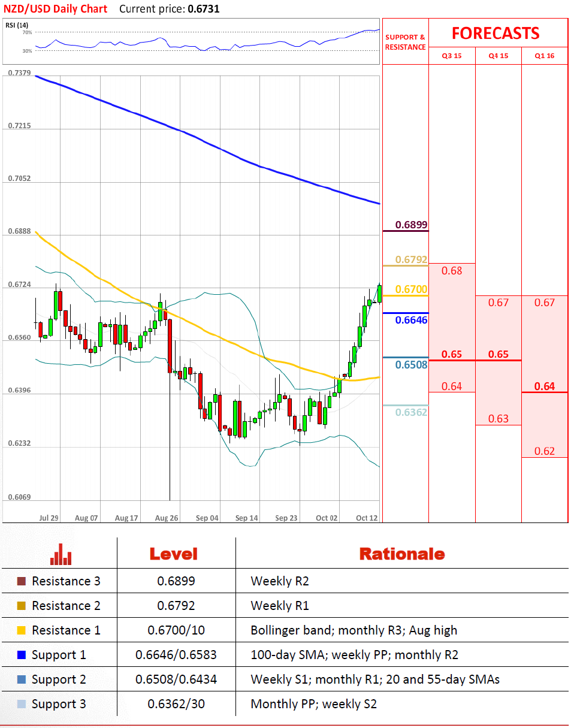
Task: Click the 0.6792 resistance level label in chart
Action: coord(412,259)
